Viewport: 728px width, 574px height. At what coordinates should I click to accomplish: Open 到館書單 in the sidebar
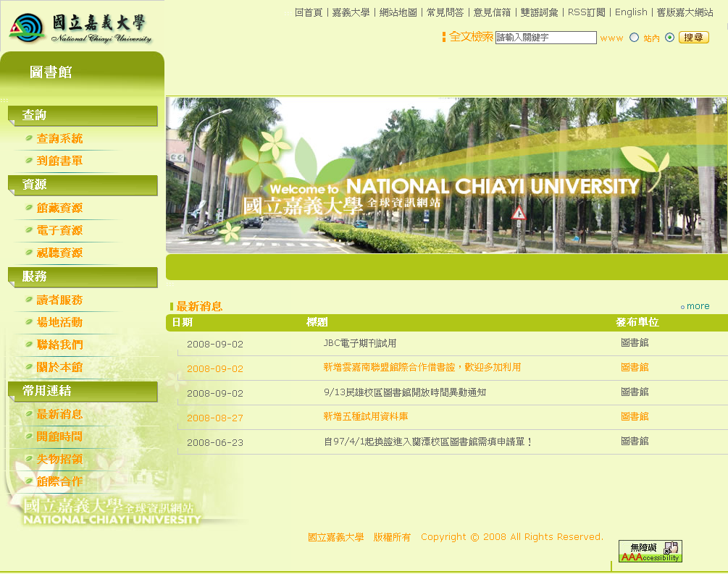pyautogui.click(x=59, y=161)
